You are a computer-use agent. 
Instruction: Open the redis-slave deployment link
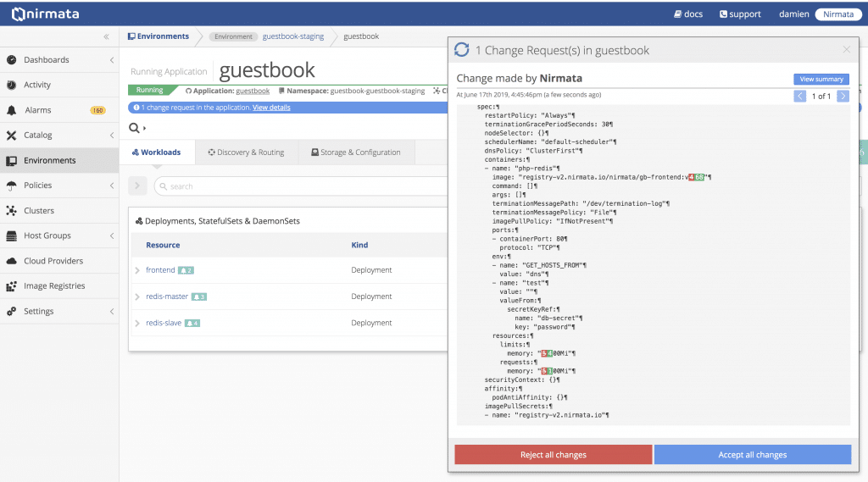pos(164,323)
